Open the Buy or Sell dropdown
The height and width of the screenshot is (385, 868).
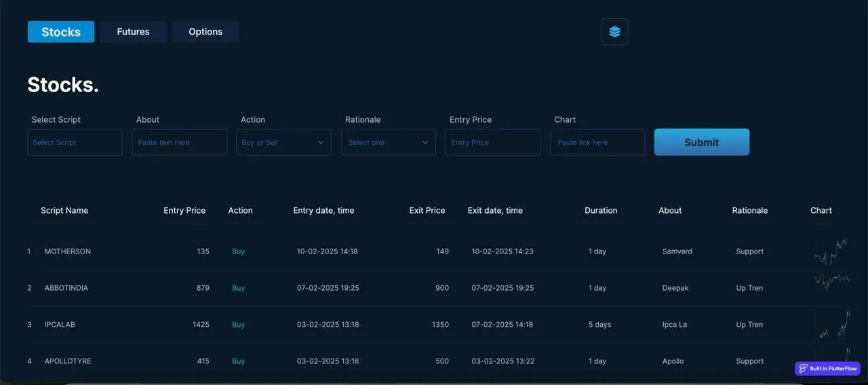pyautogui.click(x=283, y=142)
